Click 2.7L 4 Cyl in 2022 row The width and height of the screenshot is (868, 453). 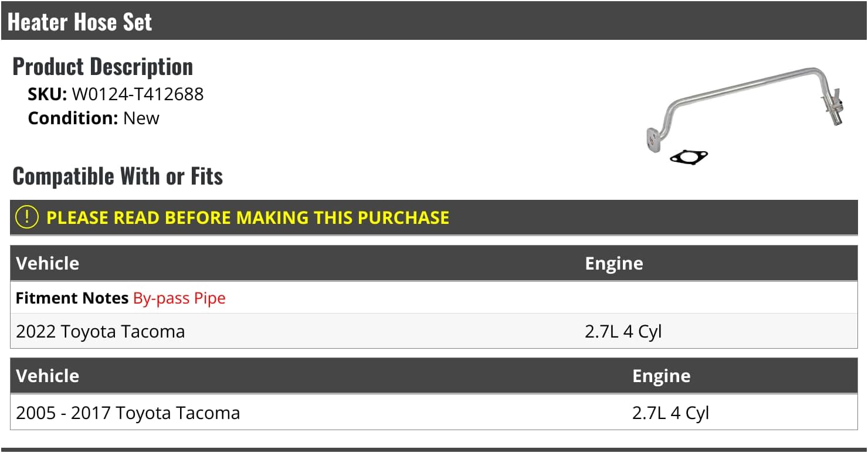tap(623, 331)
